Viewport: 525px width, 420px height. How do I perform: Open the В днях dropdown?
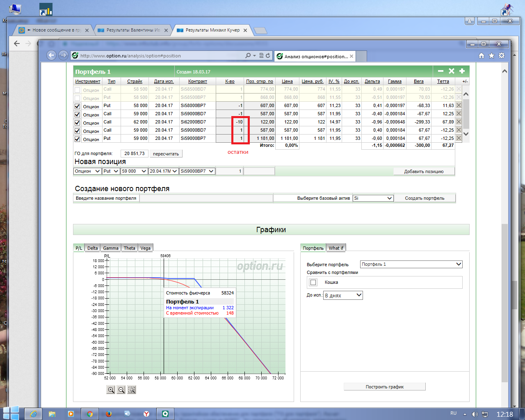[343, 295]
